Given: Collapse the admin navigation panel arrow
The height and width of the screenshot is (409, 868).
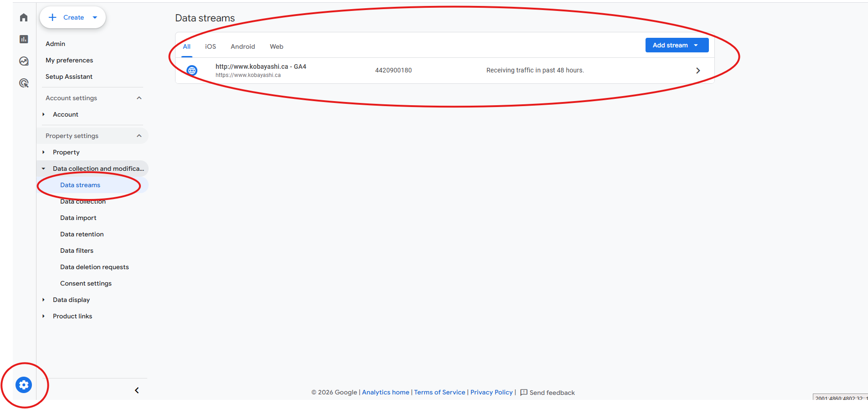Looking at the screenshot, I should 137,390.
